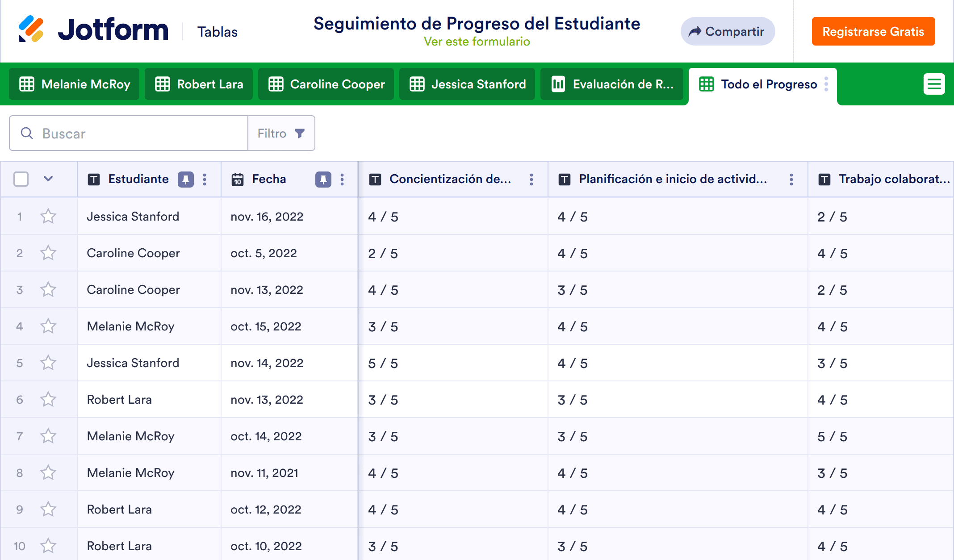Screen dimensions: 954x560
Task: Open Planificación column three-dot menu
Action: point(791,180)
